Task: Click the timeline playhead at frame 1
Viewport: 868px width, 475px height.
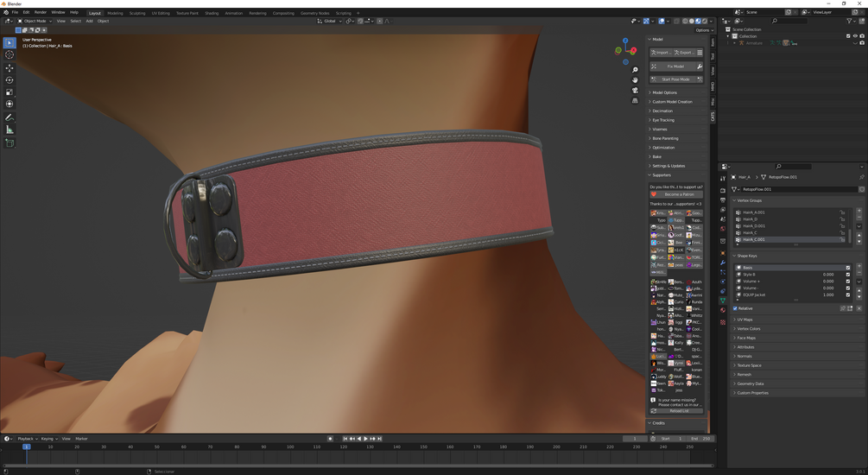Action: tap(26, 446)
